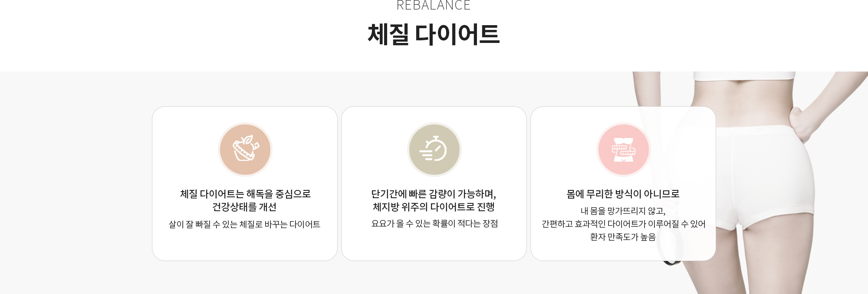Click the 체질 다이어트 main heading

pos(434,35)
